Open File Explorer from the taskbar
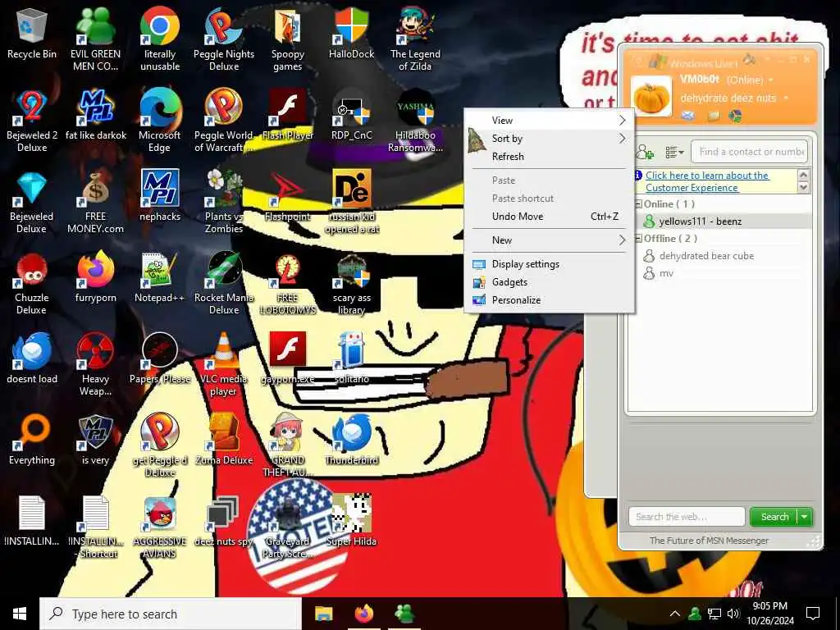The height and width of the screenshot is (630, 840). 323,614
